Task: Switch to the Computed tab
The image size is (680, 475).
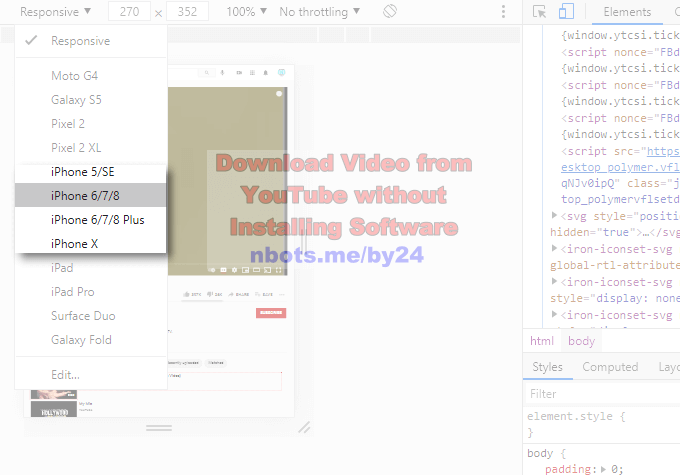Action: (610, 367)
